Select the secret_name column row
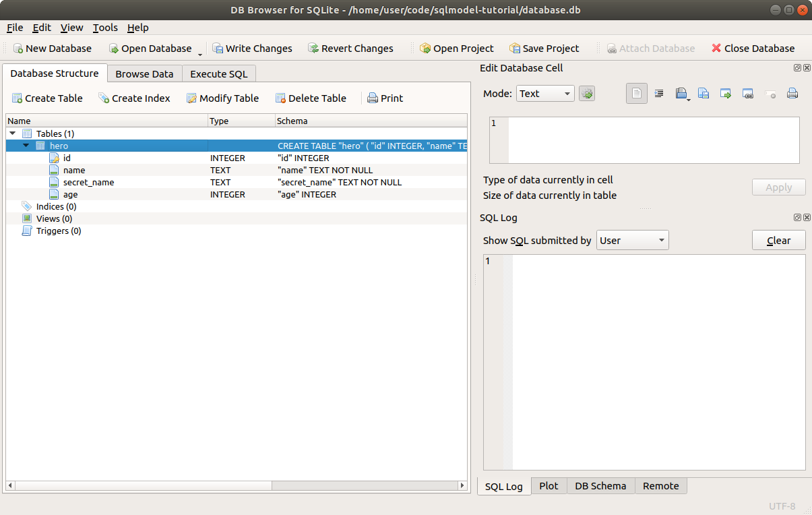Screen dimensions: 812x515 coord(88,183)
